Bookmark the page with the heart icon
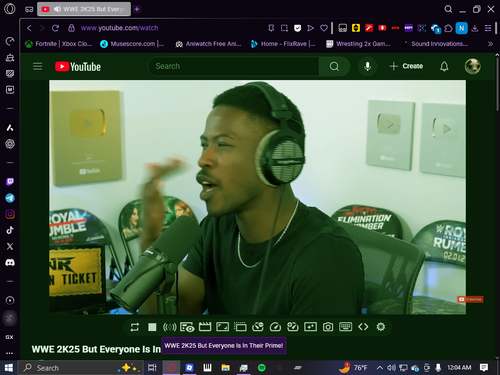This screenshot has height=375, width=500. (x=324, y=28)
